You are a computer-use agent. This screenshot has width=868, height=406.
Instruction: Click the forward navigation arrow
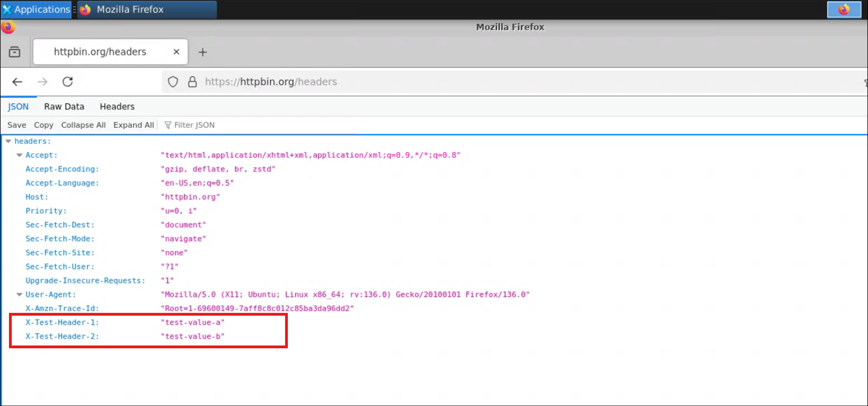pyautogui.click(x=42, y=82)
